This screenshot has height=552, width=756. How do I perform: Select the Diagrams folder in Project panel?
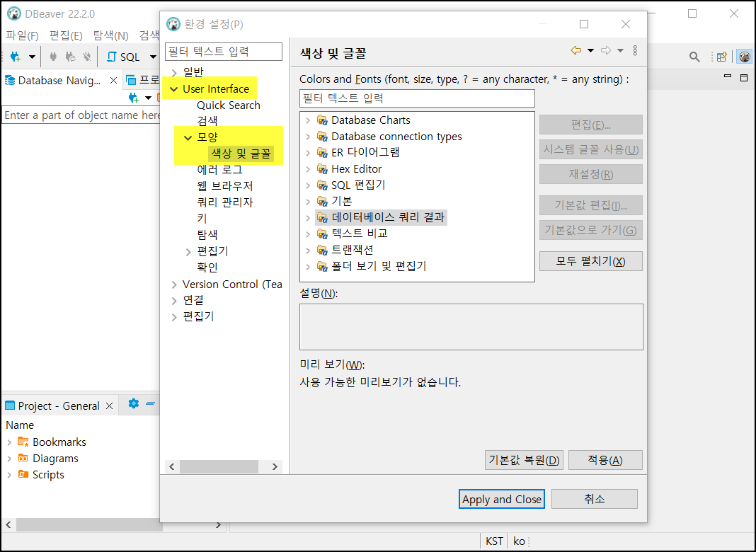[x=55, y=459]
